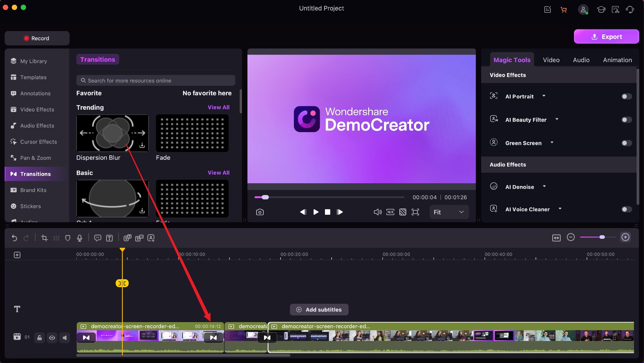Enter fullscreen preview mode
The height and width of the screenshot is (363, 644).
[415, 212]
